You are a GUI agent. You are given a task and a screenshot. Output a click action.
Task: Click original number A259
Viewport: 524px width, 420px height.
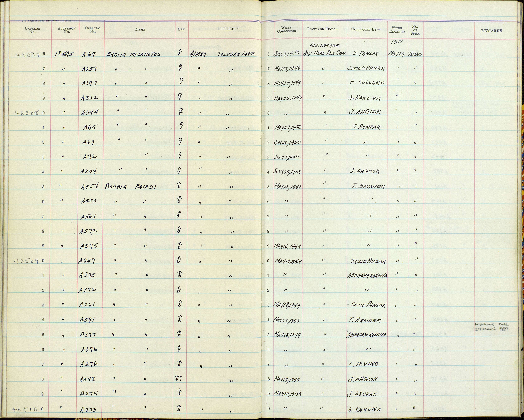pyautogui.click(x=89, y=69)
